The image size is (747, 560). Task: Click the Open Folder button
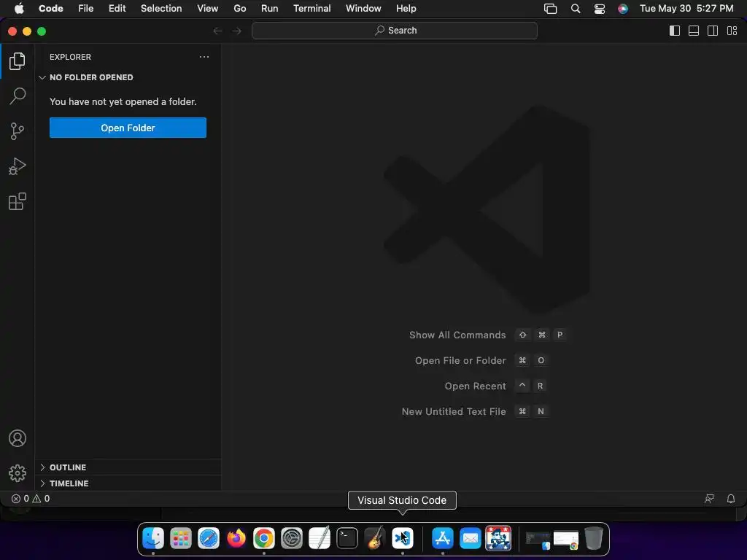128,128
